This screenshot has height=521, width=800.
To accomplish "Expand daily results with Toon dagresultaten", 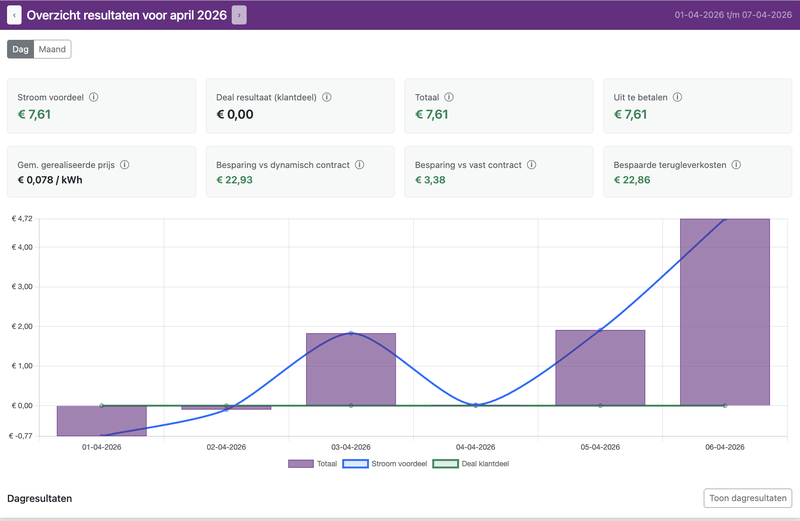I will pos(749,498).
